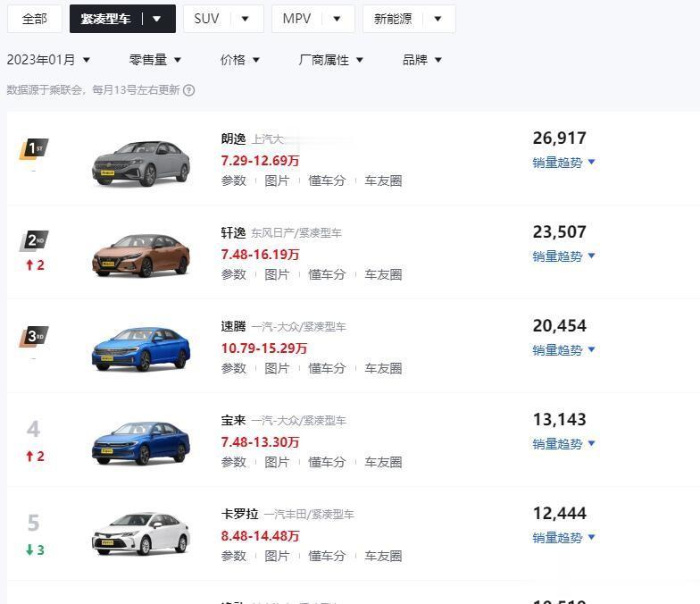Open the orange 轩逸 car image

[x=141, y=255]
